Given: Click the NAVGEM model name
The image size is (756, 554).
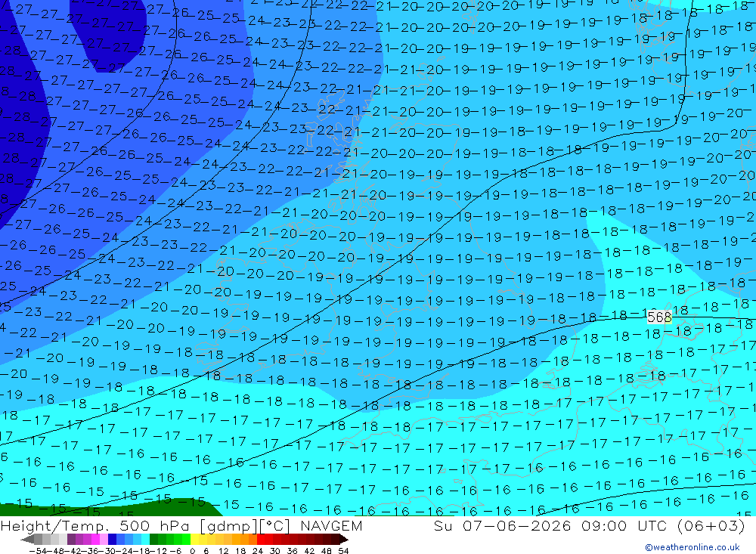Looking at the screenshot, I should pyautogui.click(x=331, y=525).
